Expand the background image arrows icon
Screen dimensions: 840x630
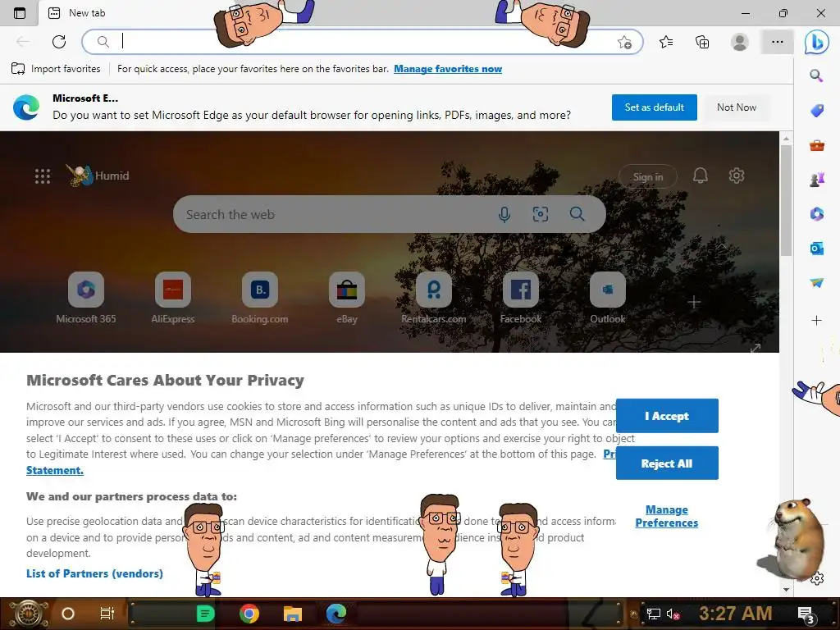coord(756,348)
